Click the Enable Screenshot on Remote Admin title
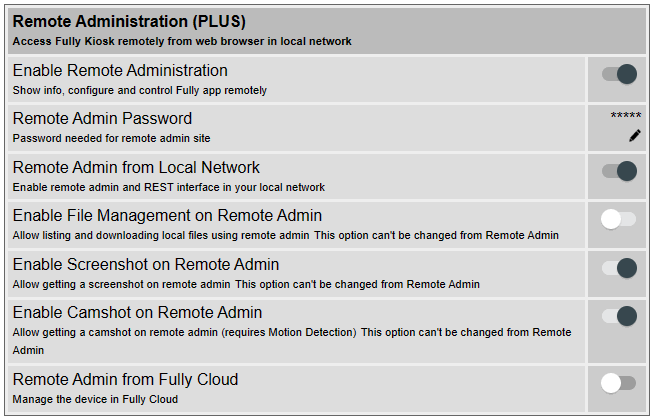654x420 pixels. [x=146, y=264]
